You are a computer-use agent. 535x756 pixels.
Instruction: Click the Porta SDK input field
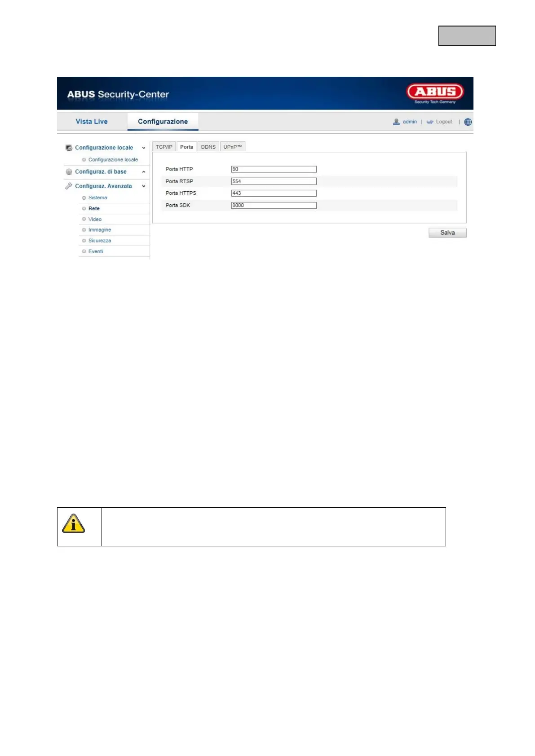274,205
